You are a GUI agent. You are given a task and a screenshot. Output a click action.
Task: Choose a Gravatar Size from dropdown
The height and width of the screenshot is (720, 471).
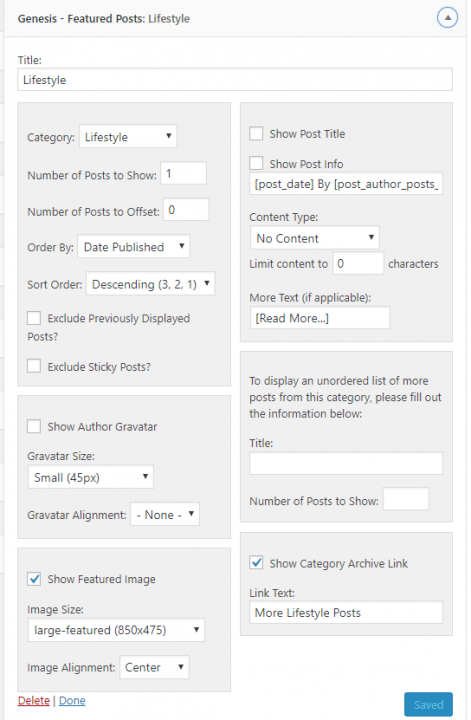[x=90, y=477]
